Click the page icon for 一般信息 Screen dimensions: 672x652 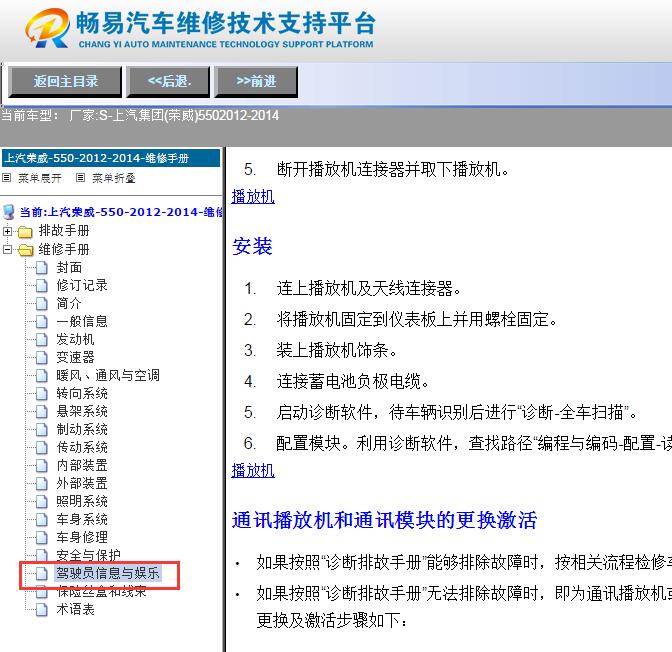coord(42,322)
